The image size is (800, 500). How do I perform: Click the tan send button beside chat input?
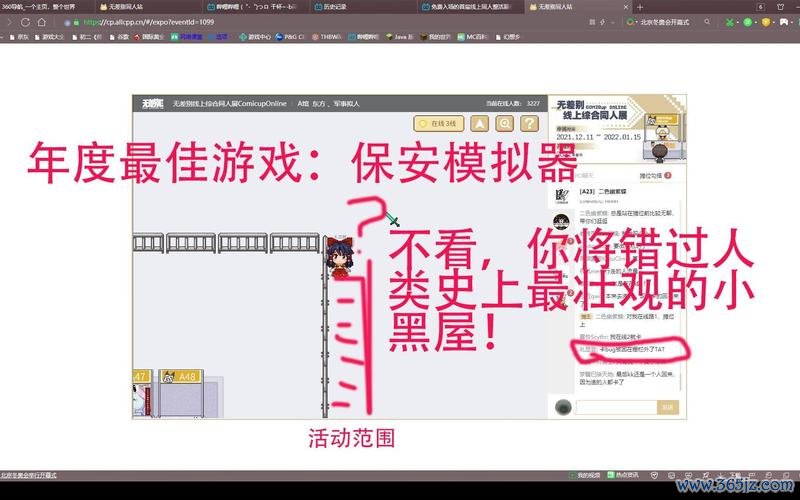(667, 407)
